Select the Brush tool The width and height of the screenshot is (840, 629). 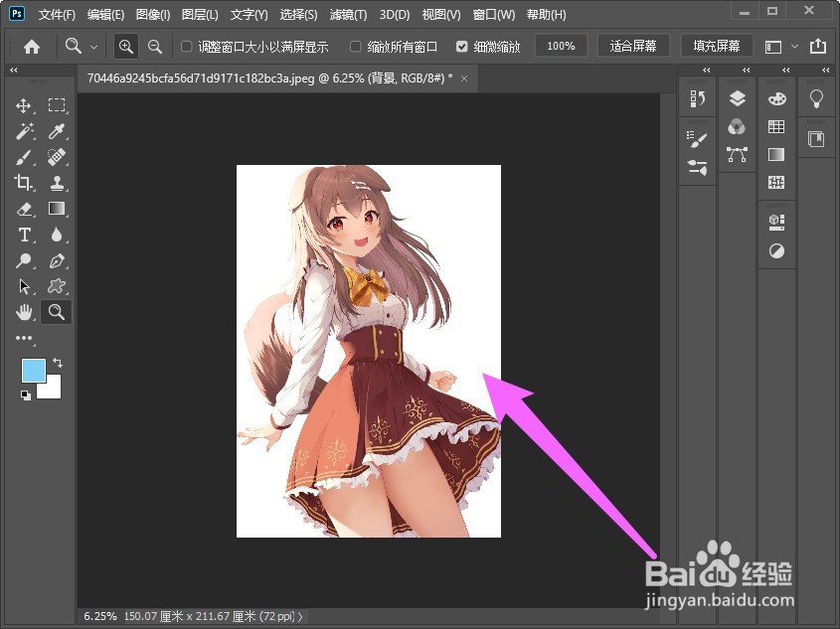(x=24, y=157)
